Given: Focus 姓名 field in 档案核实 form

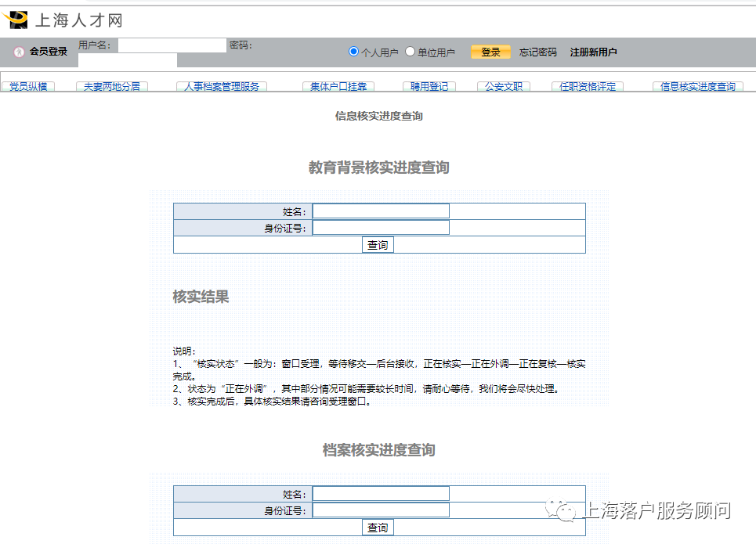Looking at the screenshot, I should (381, 493).
